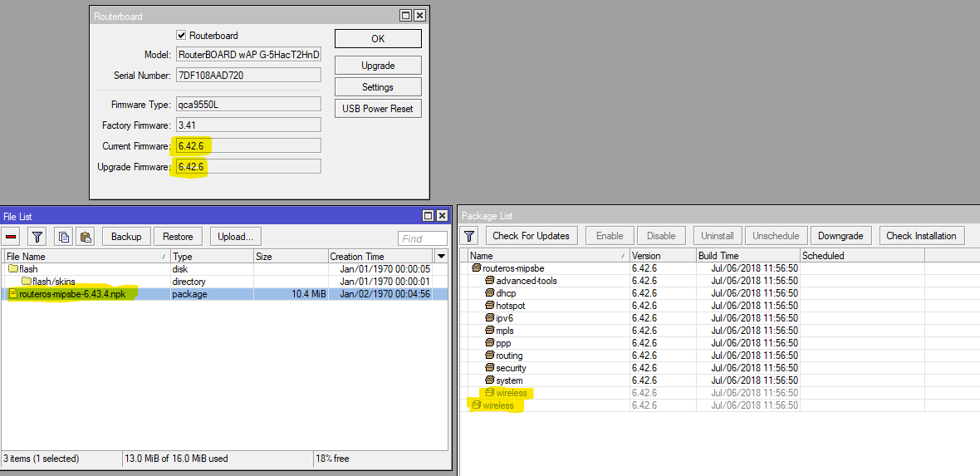Click the dhcp package icon
The height and width of the screenshot is (476, 980).
(x=490, y=293)
